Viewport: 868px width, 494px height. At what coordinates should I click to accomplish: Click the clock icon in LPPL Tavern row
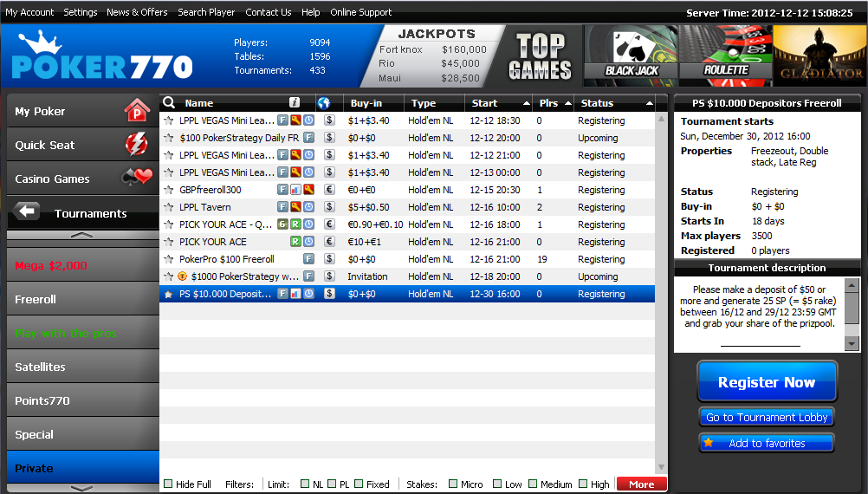pos(309,206)
